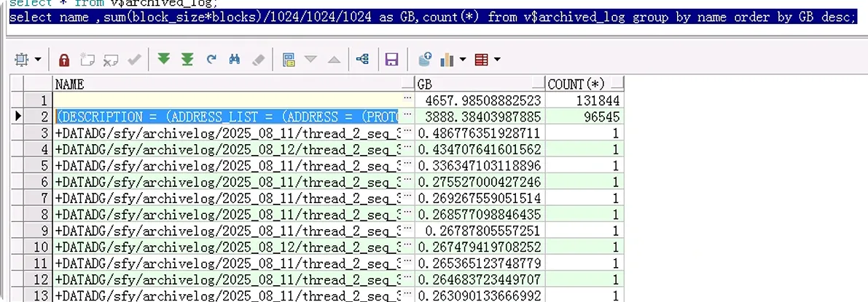The width and height of the screenshot is (868, 302).
Task: Select the GB cell 0.336347103118896
Action: click(480, 165)
